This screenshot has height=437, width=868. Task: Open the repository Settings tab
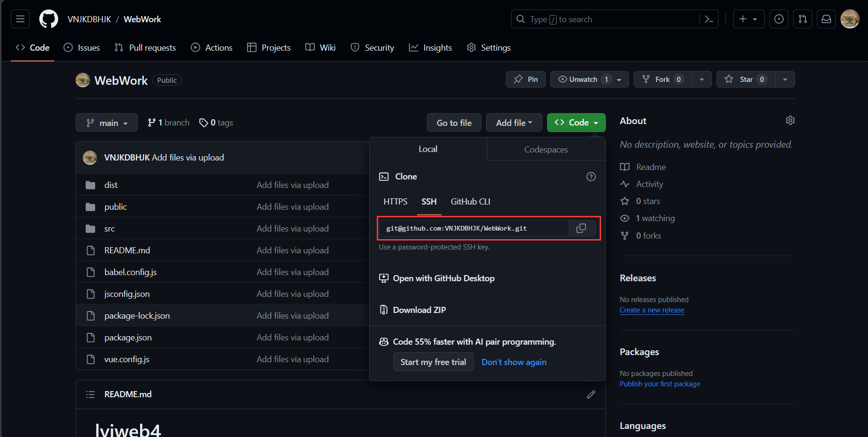pyautogui.click(x=488, y=48)
